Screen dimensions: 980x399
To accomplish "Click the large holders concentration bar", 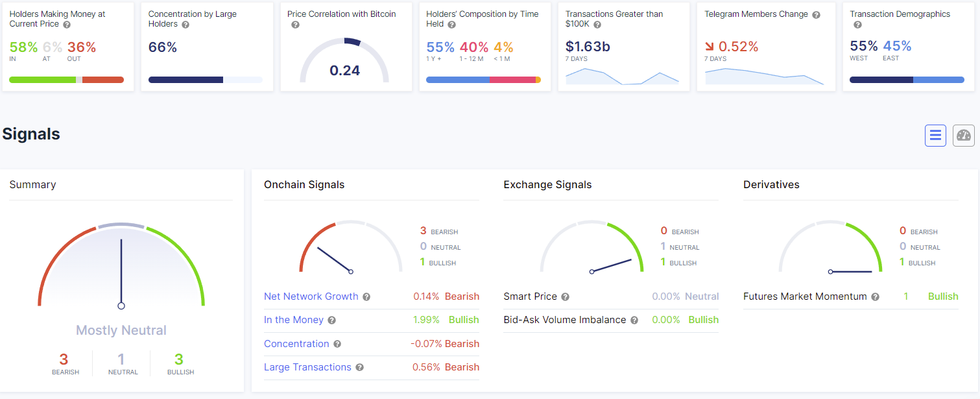I will (206, 80).
